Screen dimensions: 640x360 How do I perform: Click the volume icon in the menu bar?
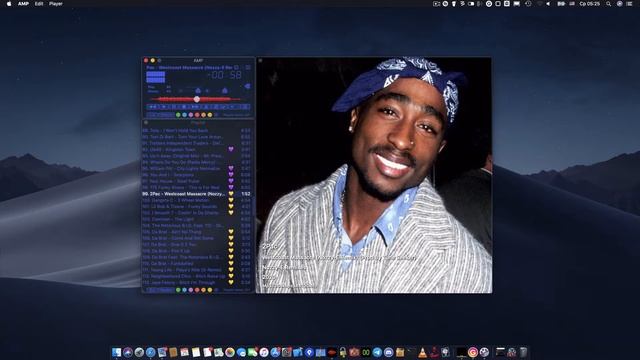pos(548,4)
